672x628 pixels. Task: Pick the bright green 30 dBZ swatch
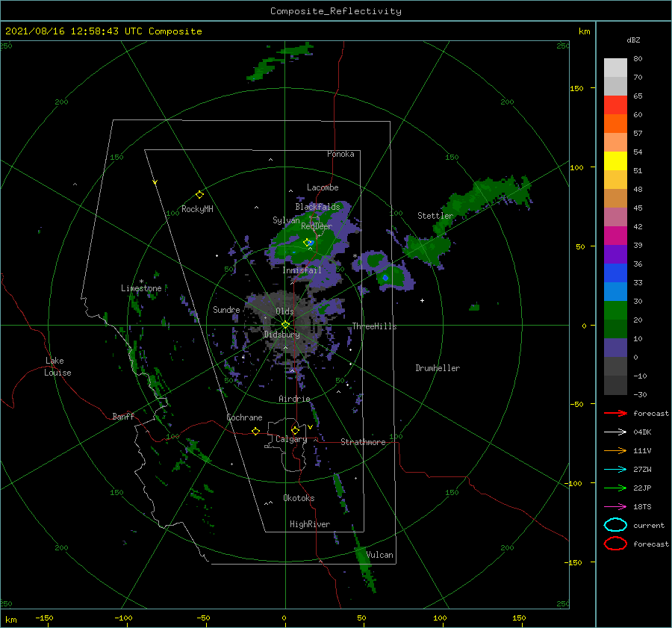(x=615, y=310)
